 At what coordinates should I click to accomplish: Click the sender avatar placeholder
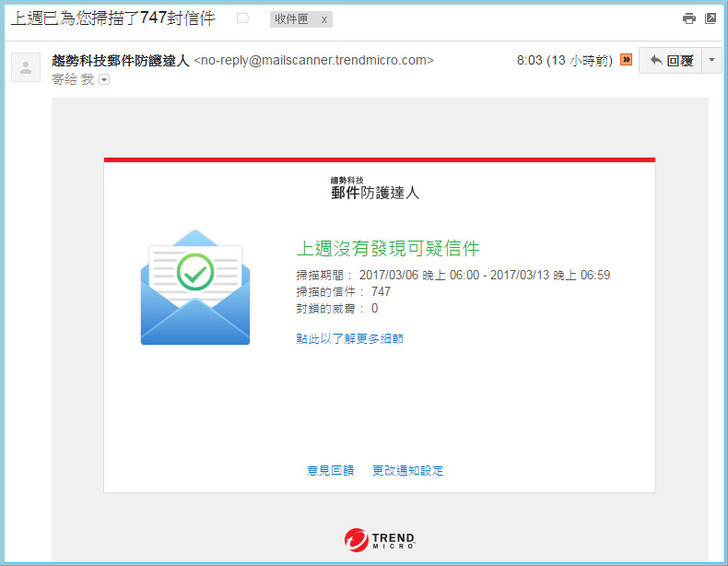tap(26, 68)
